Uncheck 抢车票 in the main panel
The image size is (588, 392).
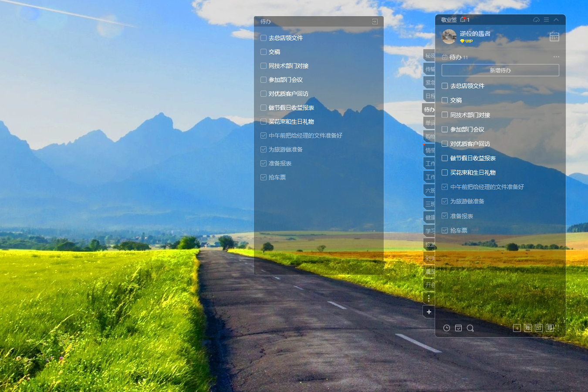(x=445, y=230)
